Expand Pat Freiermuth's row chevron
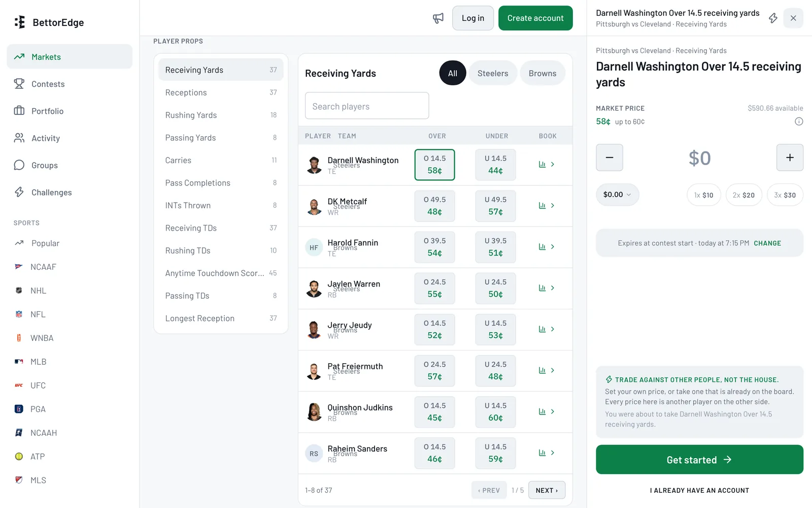 coord(553,370)
